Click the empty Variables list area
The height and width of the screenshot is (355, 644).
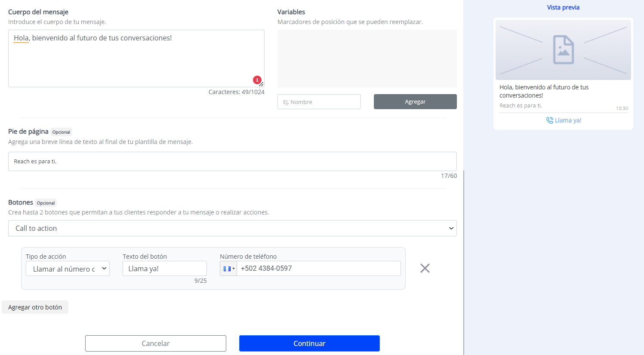pyautogui.click(x=367, y=58)
